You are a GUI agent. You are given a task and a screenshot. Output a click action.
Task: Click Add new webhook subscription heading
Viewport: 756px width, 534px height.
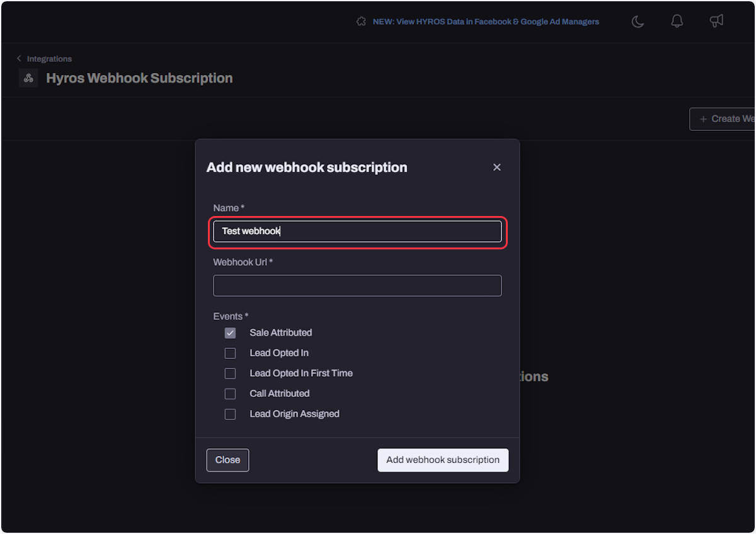point(307,168)
